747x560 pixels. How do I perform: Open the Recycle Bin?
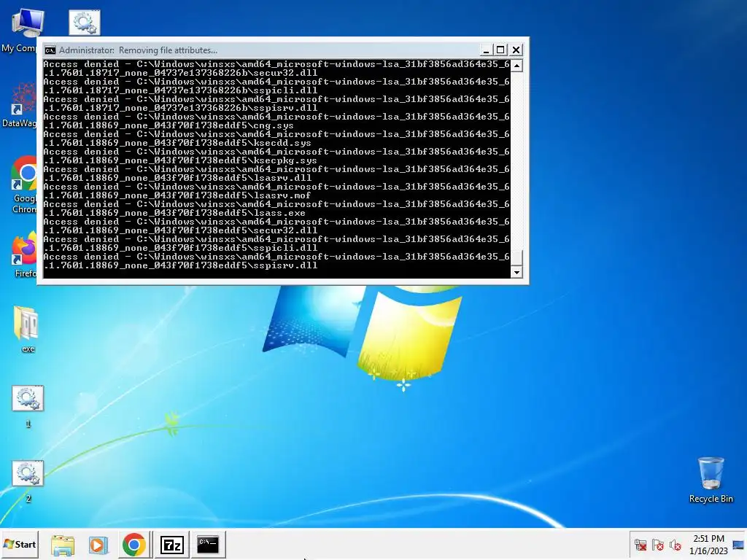click(x=711, y=480)
